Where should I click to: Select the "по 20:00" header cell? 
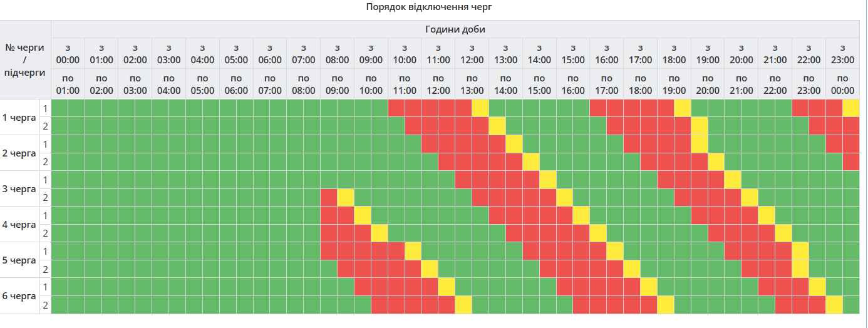coord(708,84)
